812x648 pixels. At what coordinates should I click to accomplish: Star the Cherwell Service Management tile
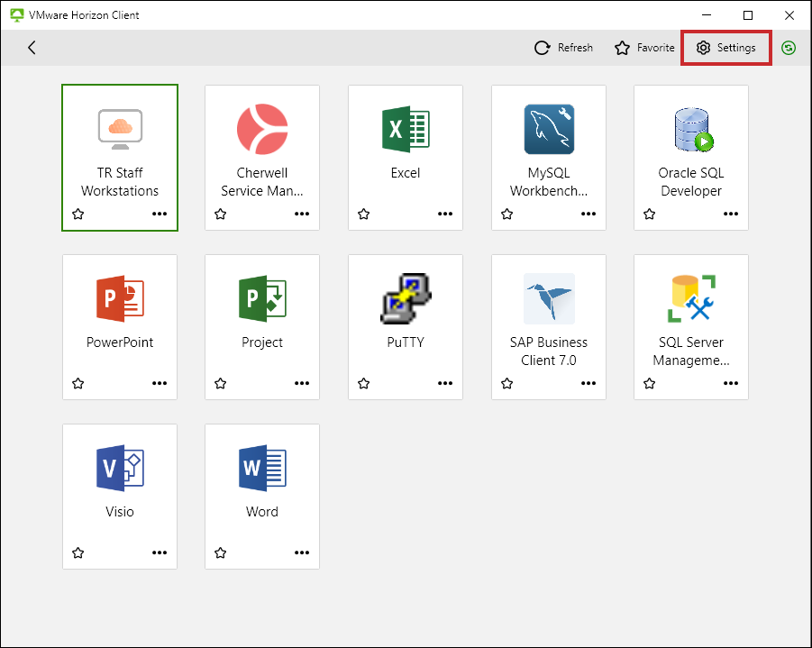[x=221, y=214]
